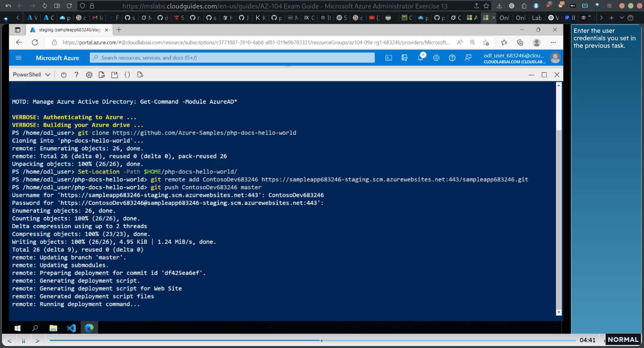Expand outer browser list-all-tabs chevron

[622, 18]
